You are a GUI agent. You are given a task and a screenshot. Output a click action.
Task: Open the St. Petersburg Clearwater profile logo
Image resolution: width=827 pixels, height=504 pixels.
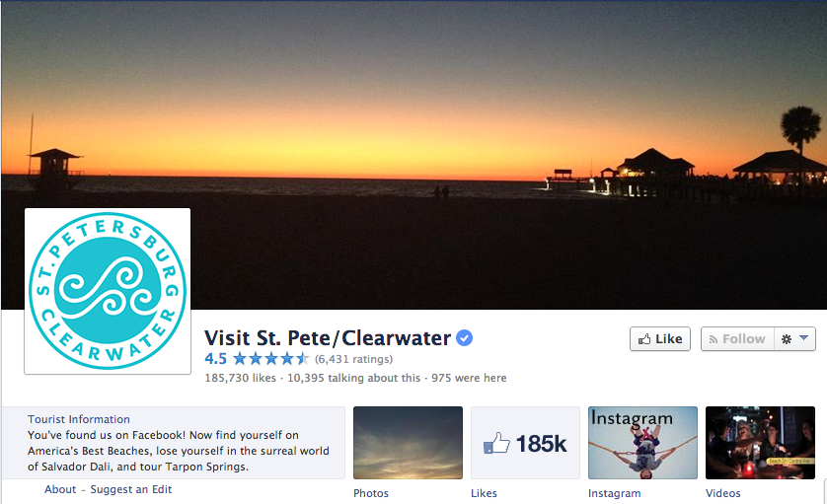[x=108, y=291]
